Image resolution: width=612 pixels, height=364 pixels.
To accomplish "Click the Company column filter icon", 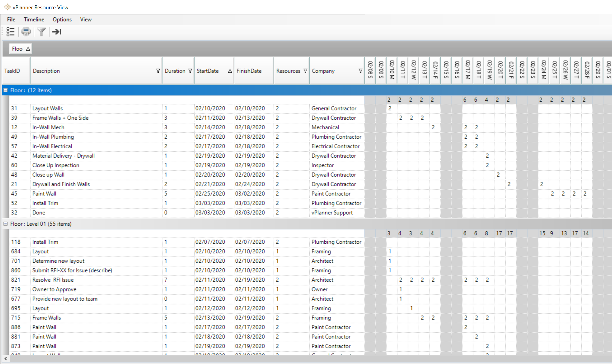I will click(361, 71).
